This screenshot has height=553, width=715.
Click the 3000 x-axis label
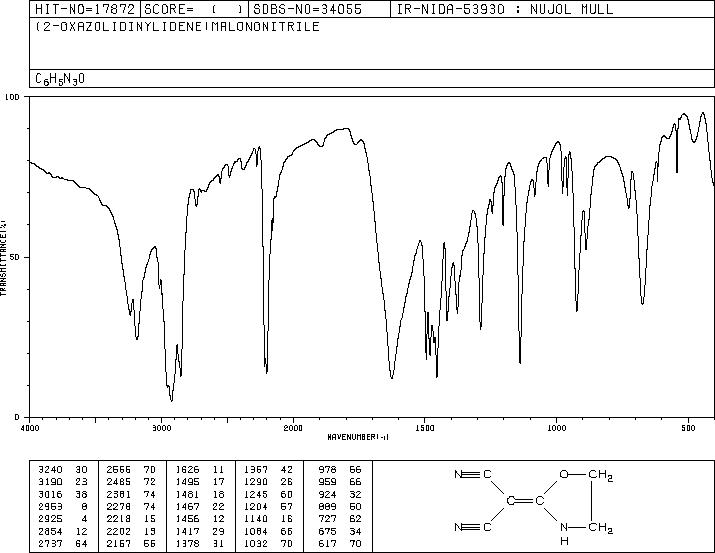161,428
